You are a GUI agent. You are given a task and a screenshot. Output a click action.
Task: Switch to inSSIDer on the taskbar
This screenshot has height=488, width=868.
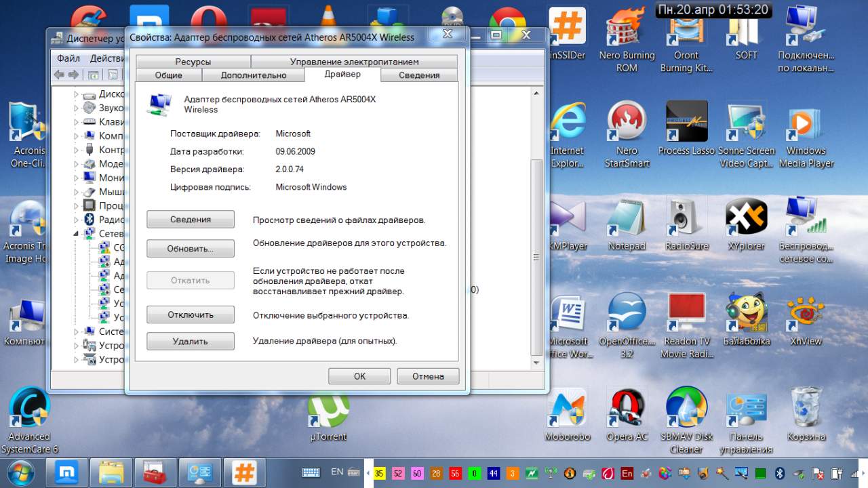tap(245, 472)
